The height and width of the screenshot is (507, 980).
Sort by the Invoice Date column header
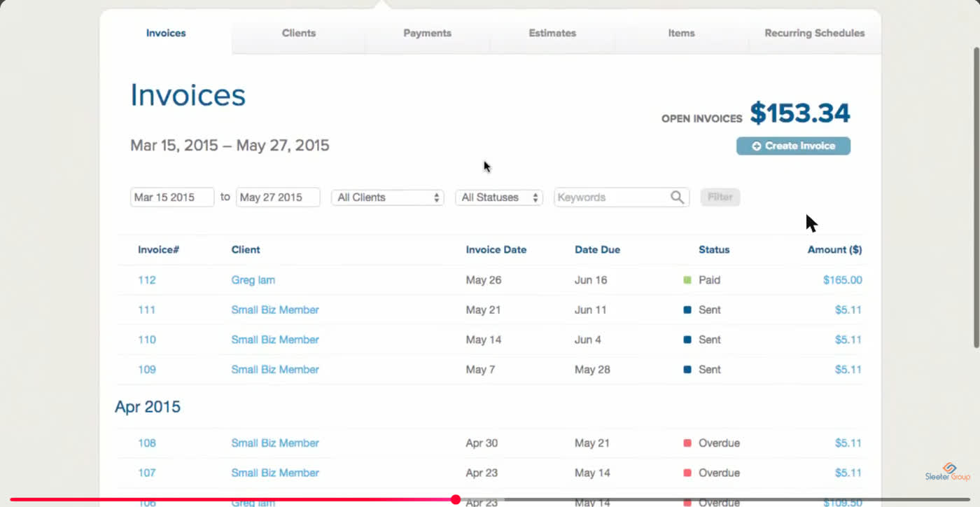coord(496,249)
